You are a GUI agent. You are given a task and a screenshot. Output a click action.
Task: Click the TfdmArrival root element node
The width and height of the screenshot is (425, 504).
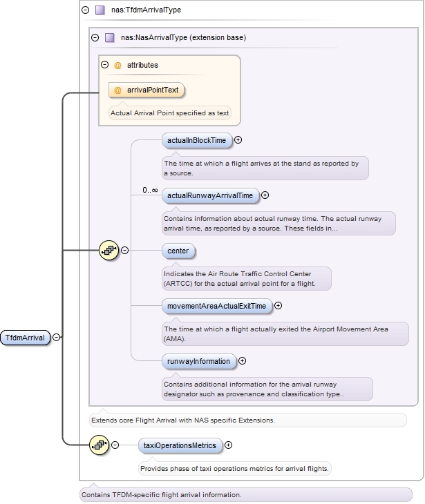26,338
